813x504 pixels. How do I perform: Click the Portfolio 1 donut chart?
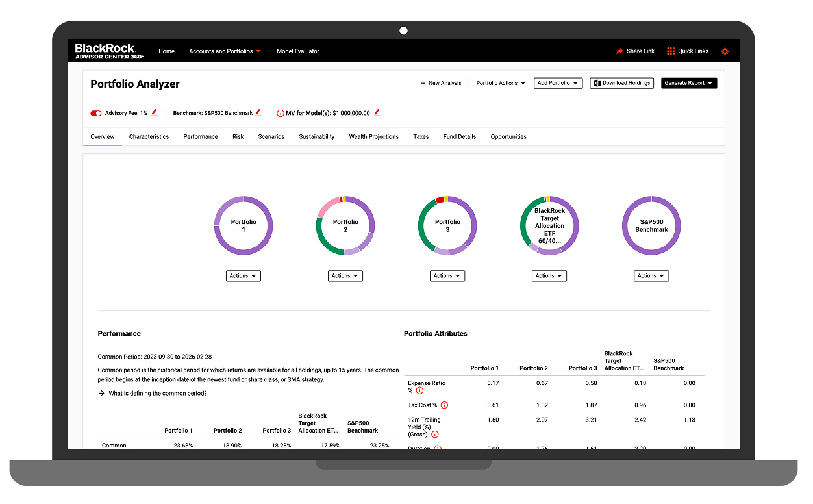[x=244, y=225]
